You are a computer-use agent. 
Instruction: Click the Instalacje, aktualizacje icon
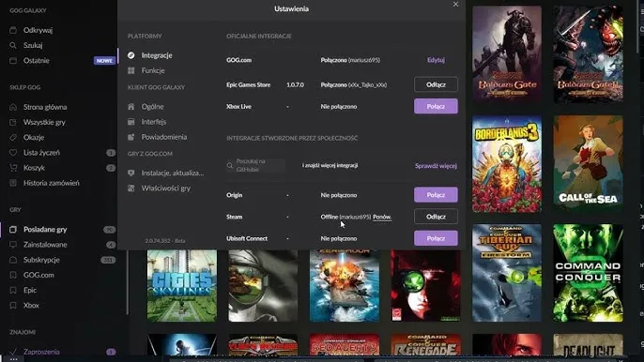pos(131,173)
